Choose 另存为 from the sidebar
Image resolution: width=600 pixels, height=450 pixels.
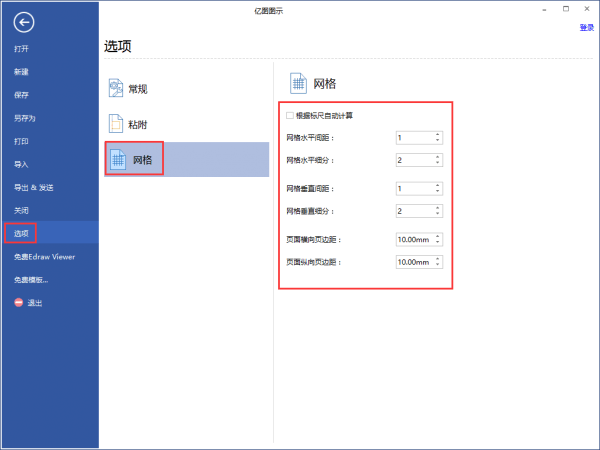(x=24, y=118)
